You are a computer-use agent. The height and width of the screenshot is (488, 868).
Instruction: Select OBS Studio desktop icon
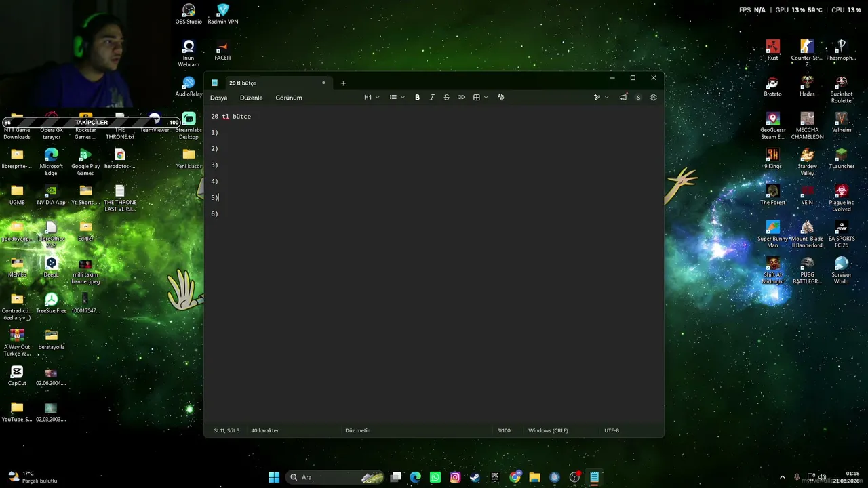189,14
